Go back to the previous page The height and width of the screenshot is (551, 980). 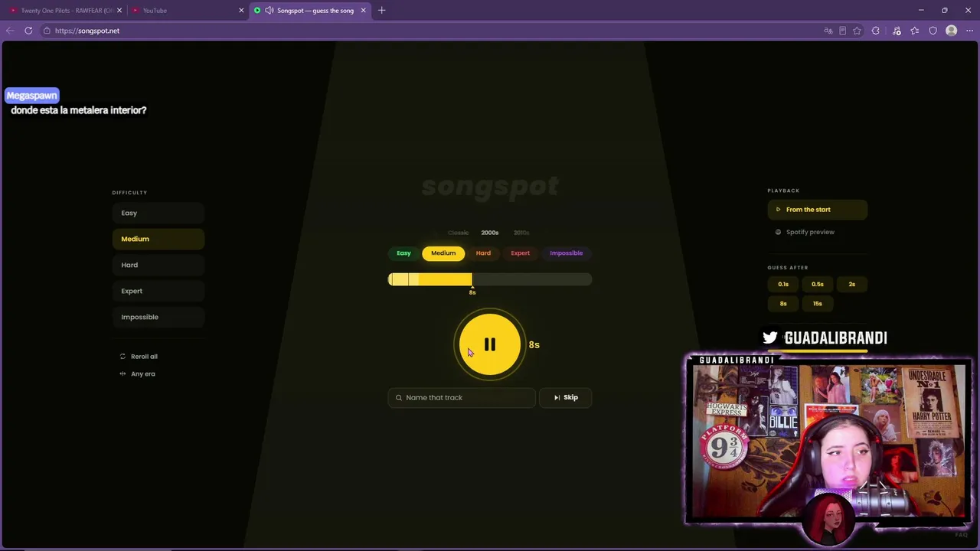pos(10,31)
